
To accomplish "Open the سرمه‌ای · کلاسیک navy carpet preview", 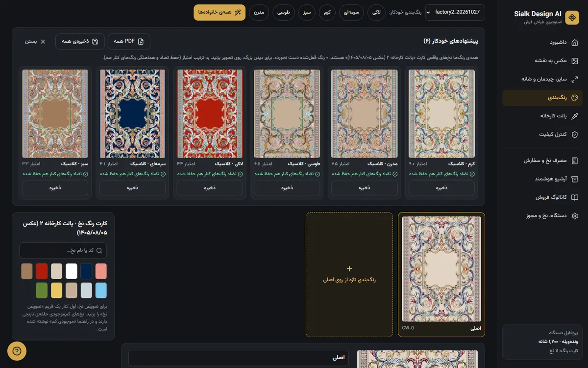I will tap(132, 113).
